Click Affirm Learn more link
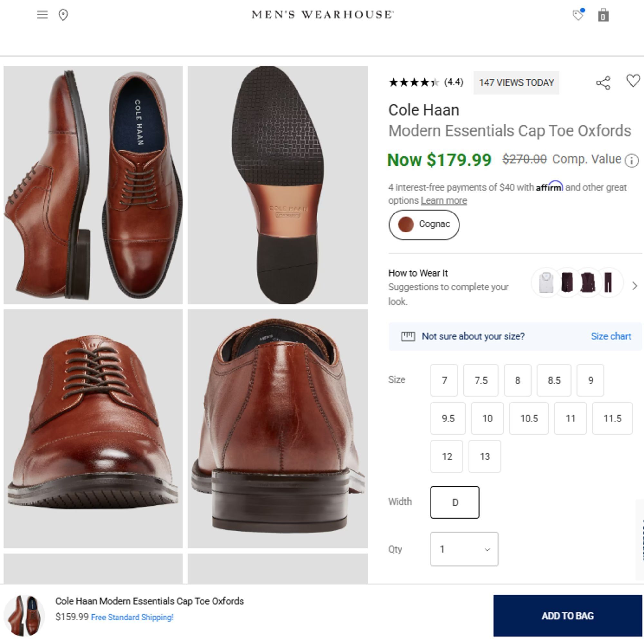644x644 pixels. [444, 200]
